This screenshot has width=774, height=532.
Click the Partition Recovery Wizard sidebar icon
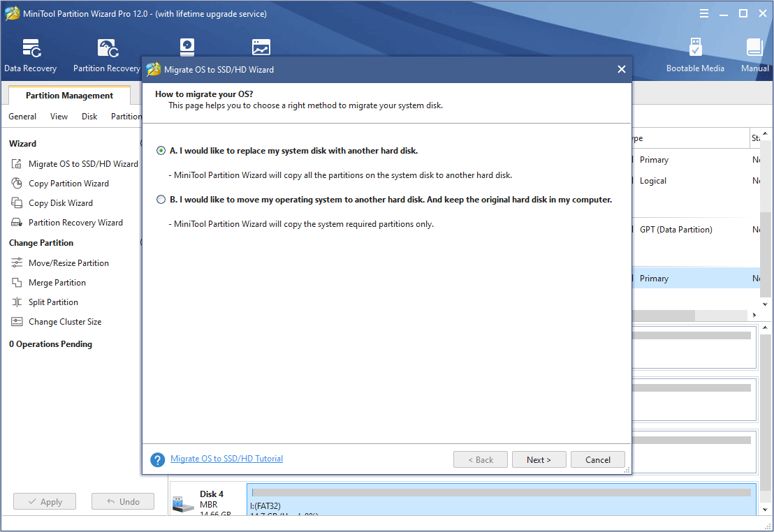pos(17,223)
